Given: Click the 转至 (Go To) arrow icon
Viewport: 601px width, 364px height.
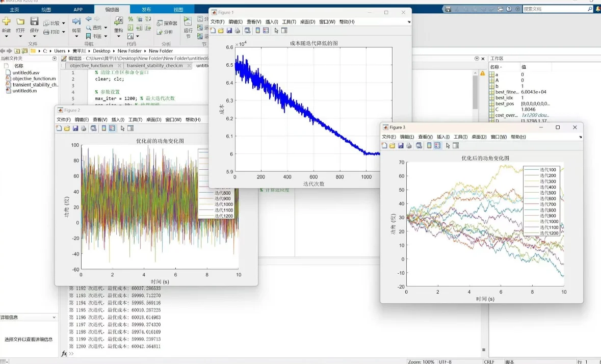Looking at the screenshot, I should click(x=76, y=21).
